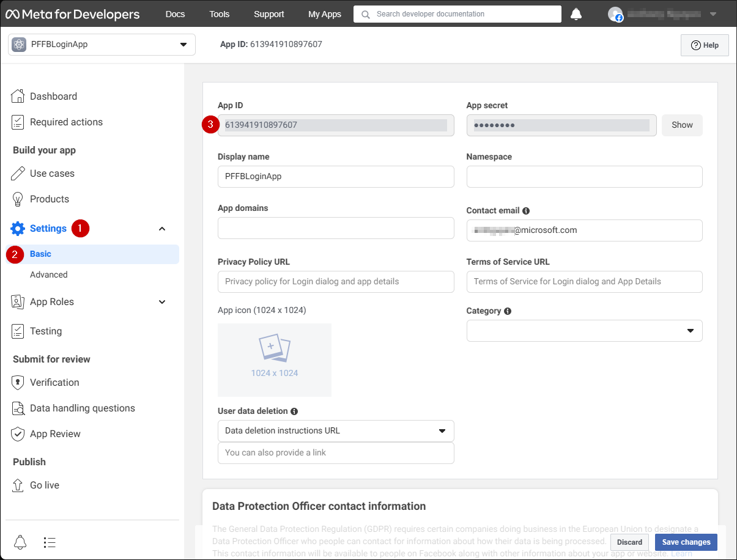Click the App domains input field

point(336,228)
